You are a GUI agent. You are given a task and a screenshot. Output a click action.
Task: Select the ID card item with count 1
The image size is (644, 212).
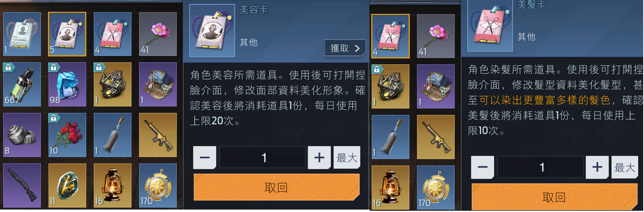coord(22,34)
